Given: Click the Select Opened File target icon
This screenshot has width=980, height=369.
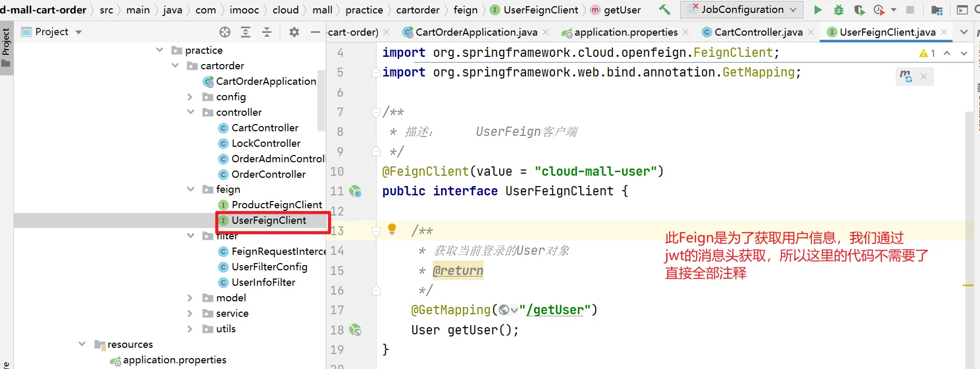Looking at the screenshot, I should click(224, 32).
